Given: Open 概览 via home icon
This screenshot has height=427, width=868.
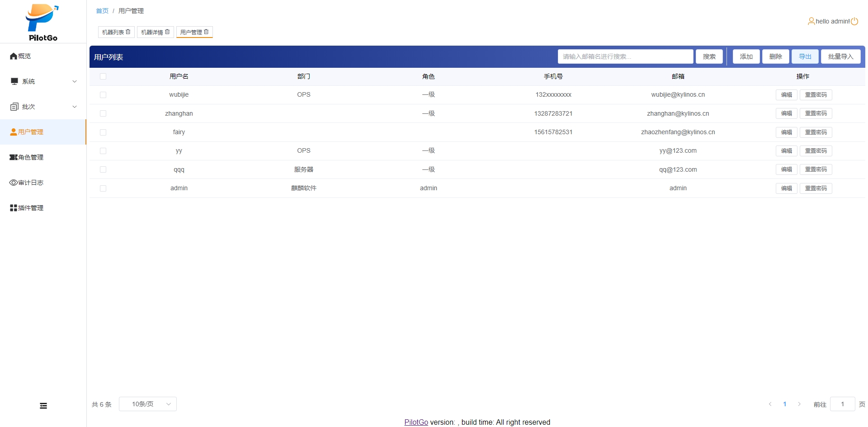Looking at the screenshot, I should pyautogui.click(x=14, y=56).
